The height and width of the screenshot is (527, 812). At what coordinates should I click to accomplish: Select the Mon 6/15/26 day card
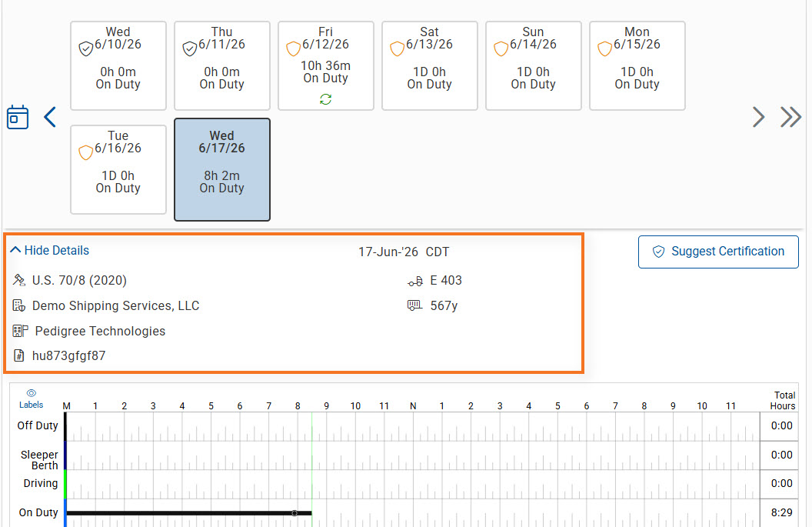click(x=637, y=66)
